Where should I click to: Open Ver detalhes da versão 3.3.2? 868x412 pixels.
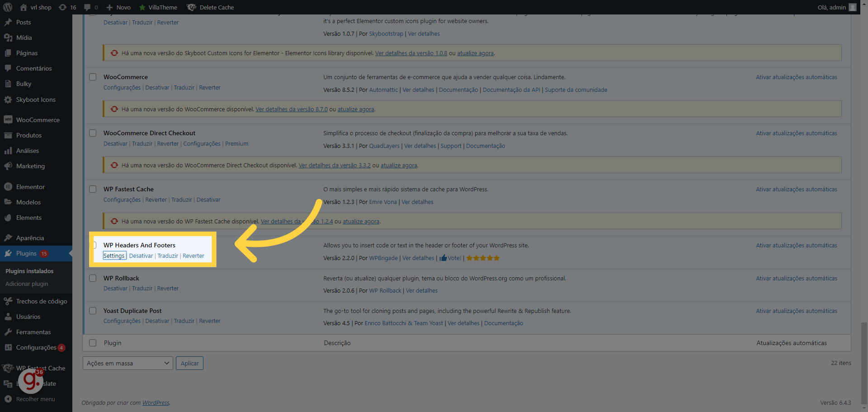click(x=335, y=165)
